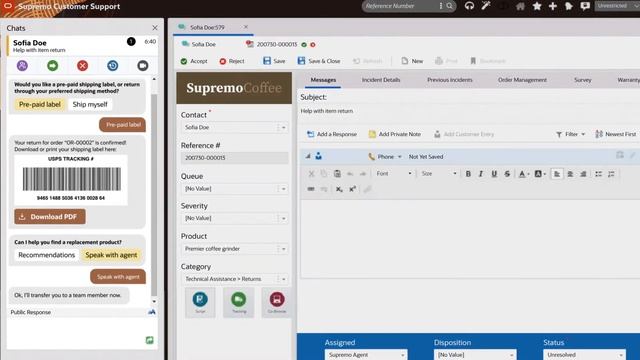Open the background highlight color picker

[540, 174]
